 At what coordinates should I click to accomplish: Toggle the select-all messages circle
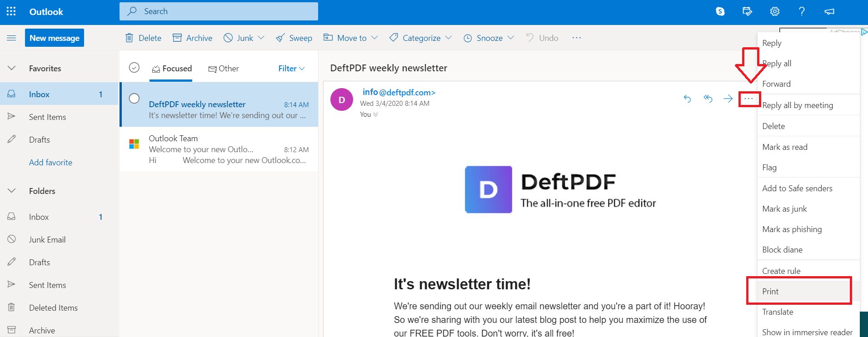point(134,68)
